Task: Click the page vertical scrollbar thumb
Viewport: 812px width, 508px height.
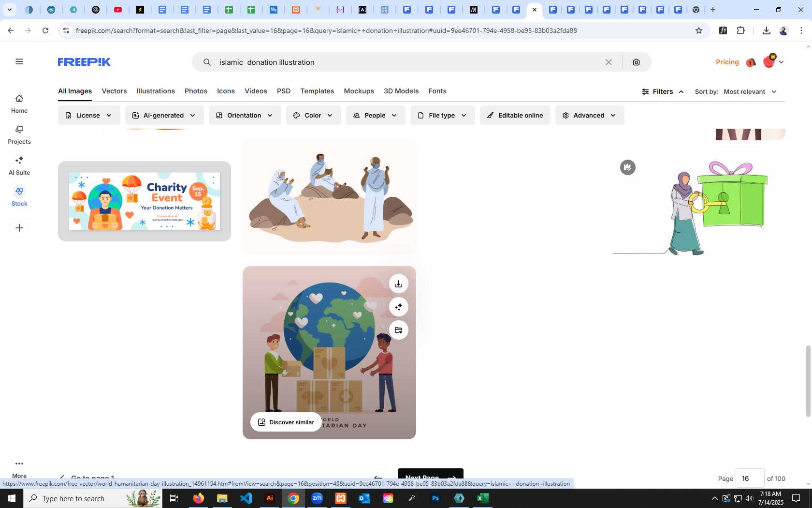Action: coord(808,381)
